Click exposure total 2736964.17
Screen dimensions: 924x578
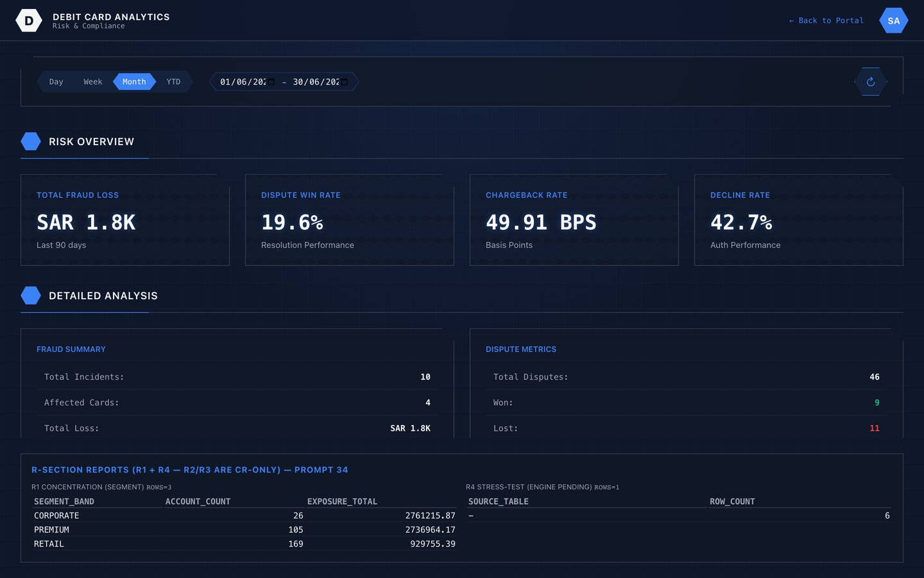click(x=430, y=530)
